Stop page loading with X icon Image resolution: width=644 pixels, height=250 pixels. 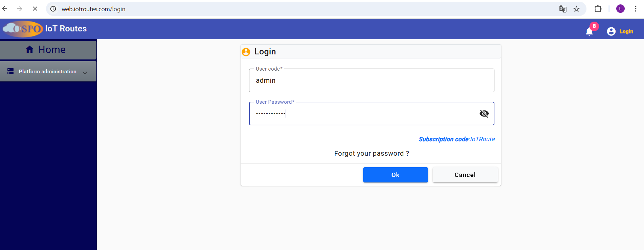click(x=35, y=9)
